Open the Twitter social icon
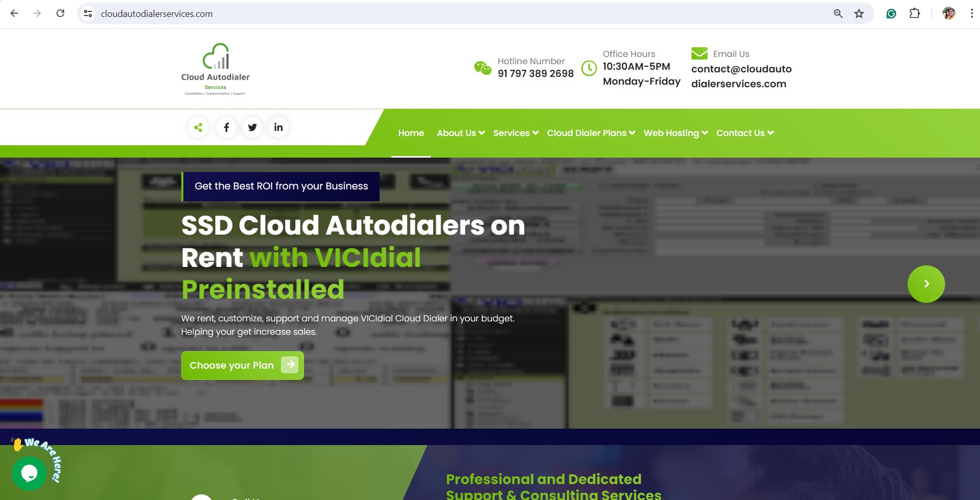Image resolution: width=980 pixels, height=500 pixels. (x=252, y=127)
